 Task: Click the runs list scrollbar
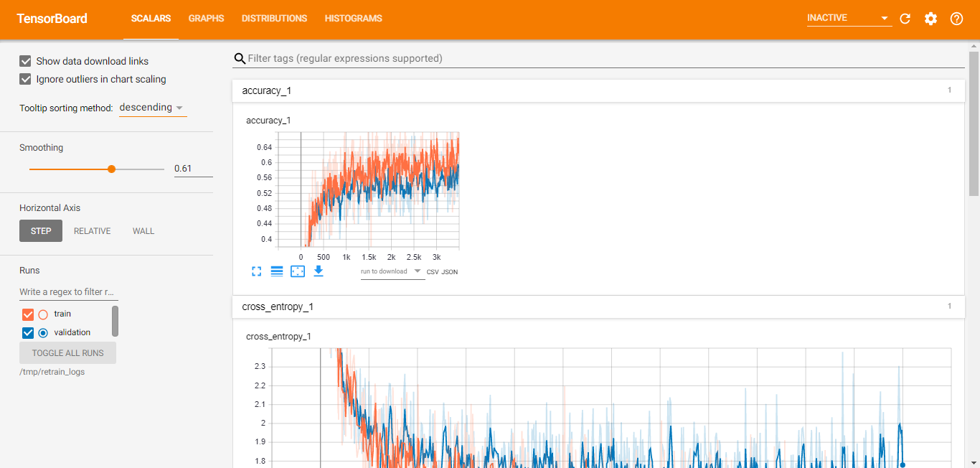point(115,321)
